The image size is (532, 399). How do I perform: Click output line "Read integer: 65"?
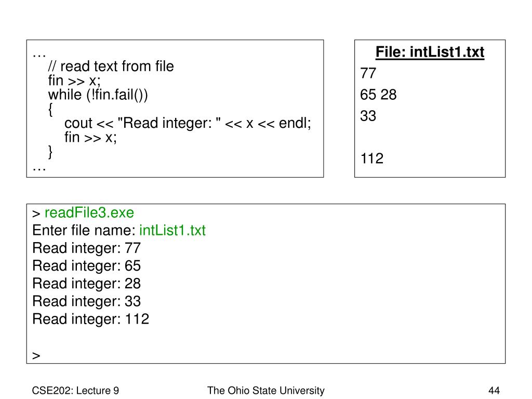[x=87, y=265]
